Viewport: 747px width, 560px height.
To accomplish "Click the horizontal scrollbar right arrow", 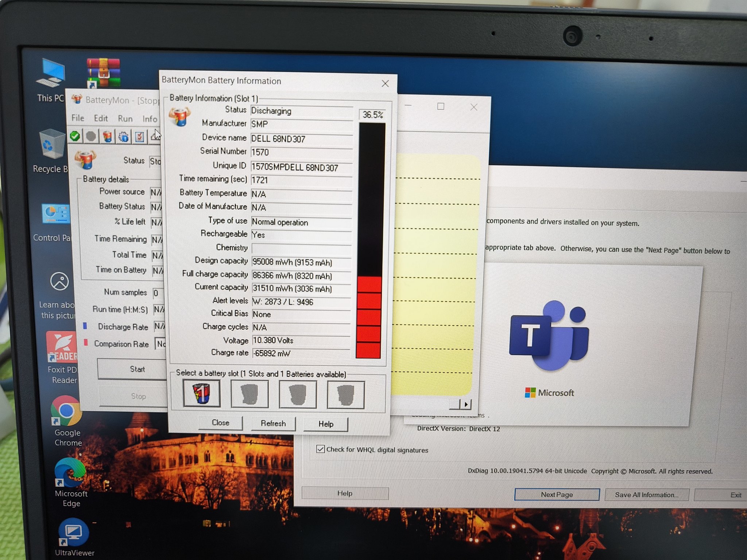I will click(x=466, y=404).
